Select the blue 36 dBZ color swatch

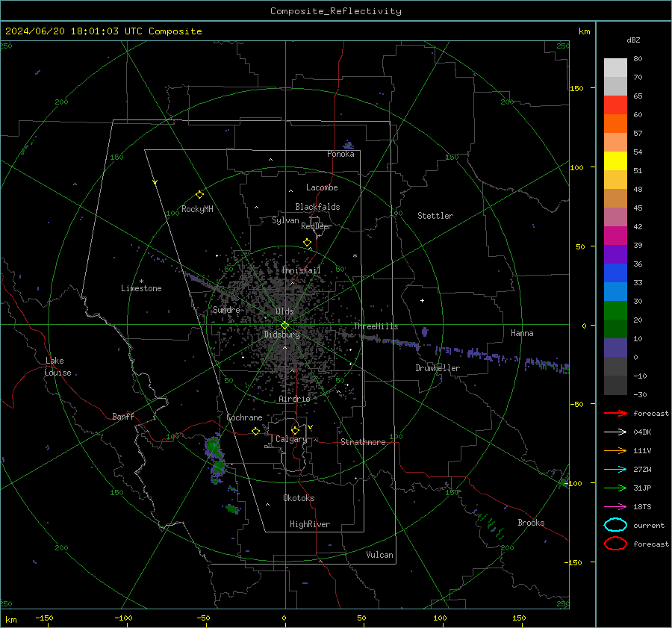[615, 273]
